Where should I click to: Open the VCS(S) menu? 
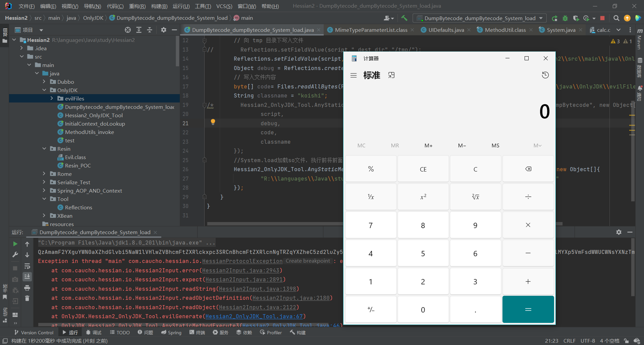[x=224, y=6]
